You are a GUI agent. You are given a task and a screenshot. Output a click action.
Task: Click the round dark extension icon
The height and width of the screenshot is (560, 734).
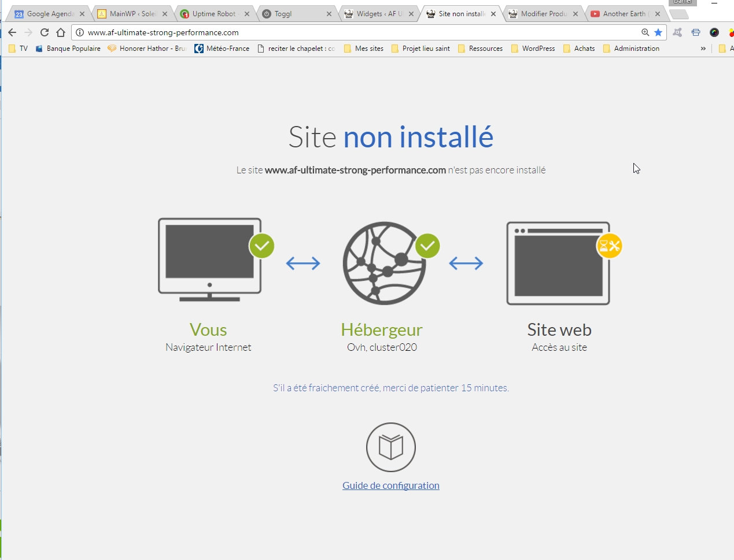pyautogui.click(x=714, y=32)
